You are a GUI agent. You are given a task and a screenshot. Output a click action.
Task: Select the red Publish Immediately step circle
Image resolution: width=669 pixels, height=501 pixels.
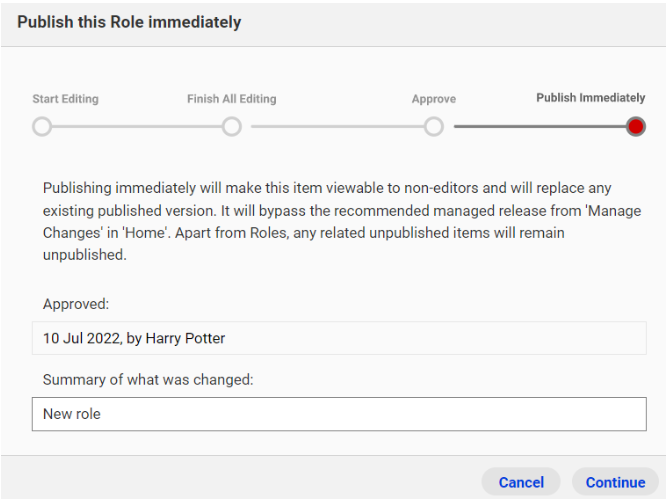(636, 127)
